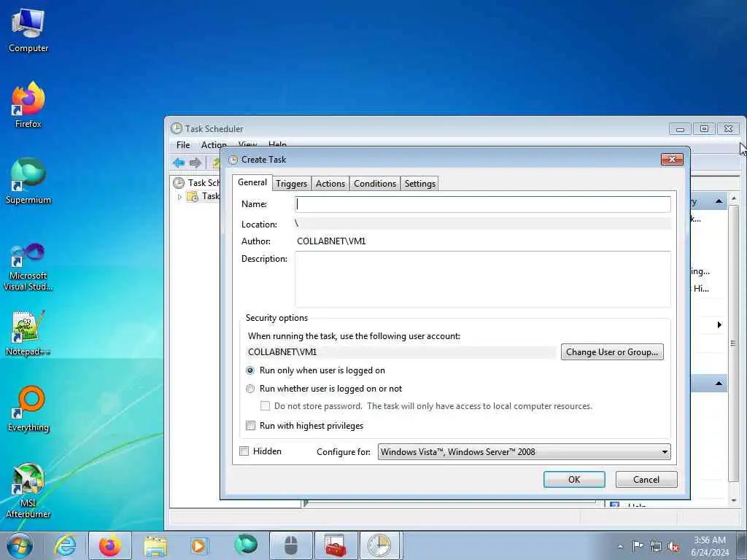Open Windows Explorer from the taskbar
The width and height of the screenshot is (747, 560).
pyautogui.click(x=155, y=545)
